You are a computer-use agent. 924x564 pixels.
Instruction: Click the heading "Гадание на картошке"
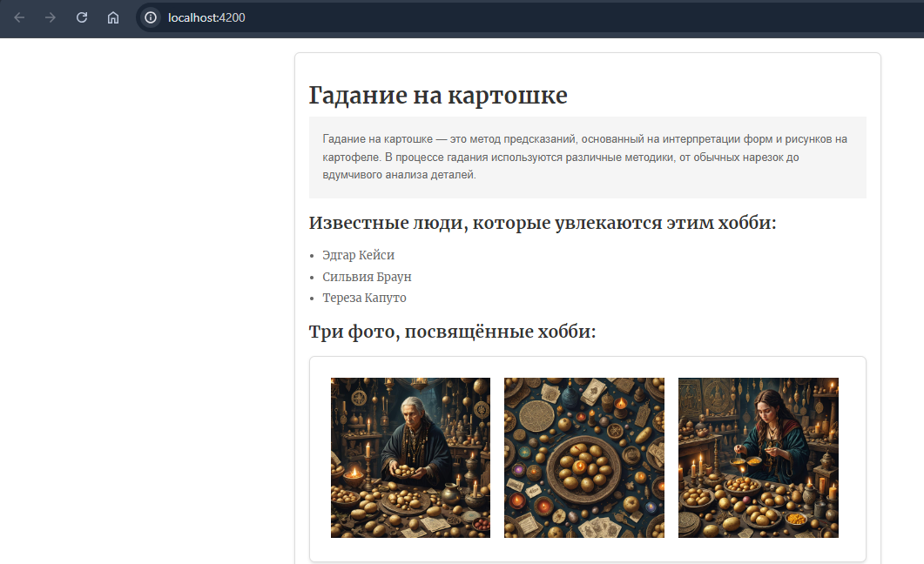(438, 96)
